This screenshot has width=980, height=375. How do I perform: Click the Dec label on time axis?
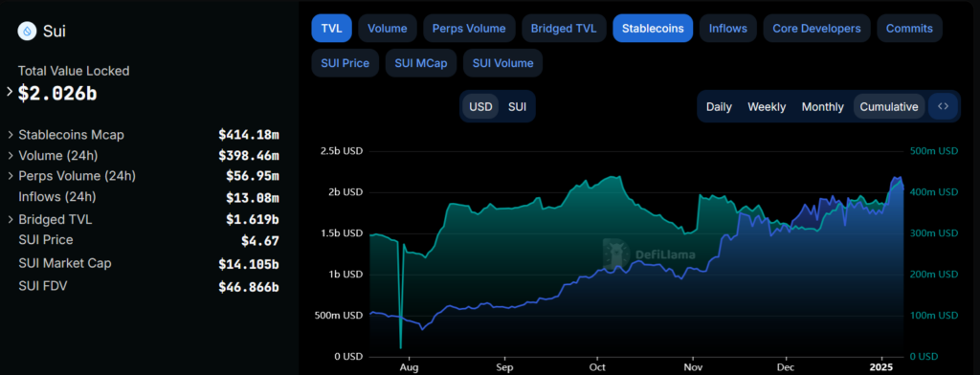point(787,367)
